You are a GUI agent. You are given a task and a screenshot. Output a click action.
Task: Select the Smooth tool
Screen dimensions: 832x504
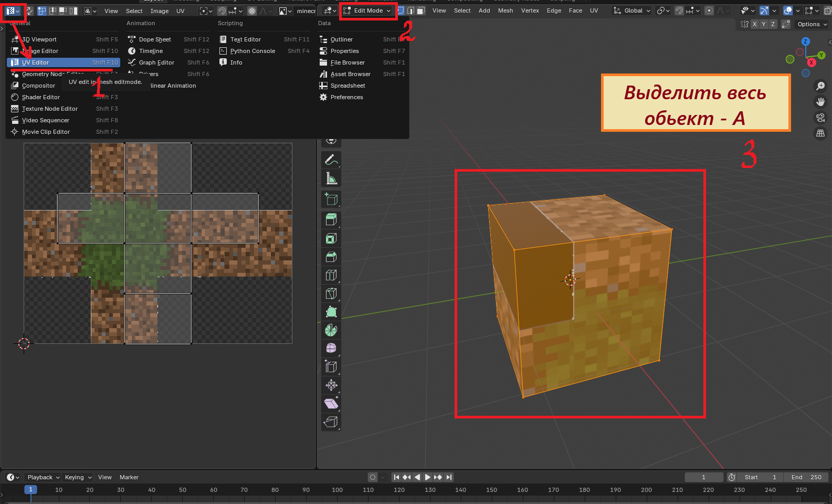pyautogui.click(x=331, y=349)
